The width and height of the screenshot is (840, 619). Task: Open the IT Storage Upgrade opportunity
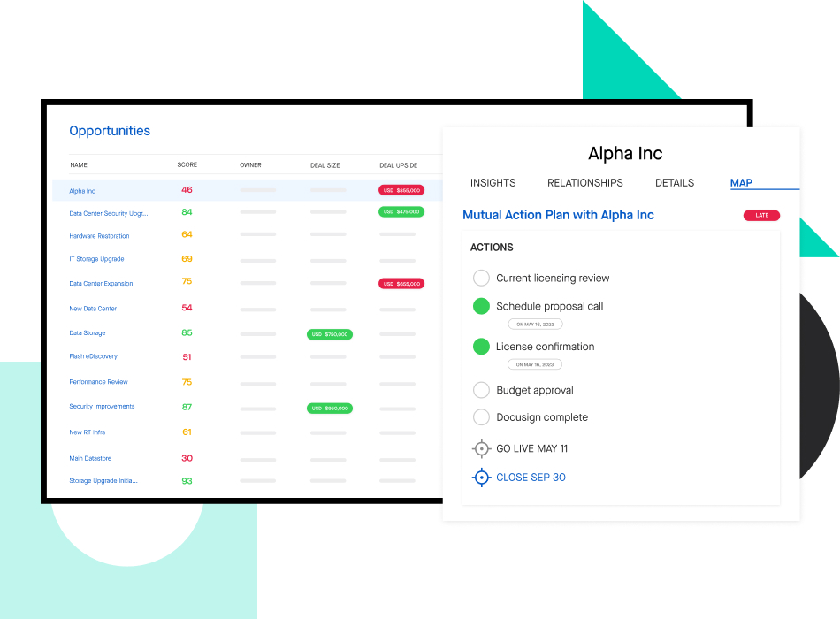(96, 259)
